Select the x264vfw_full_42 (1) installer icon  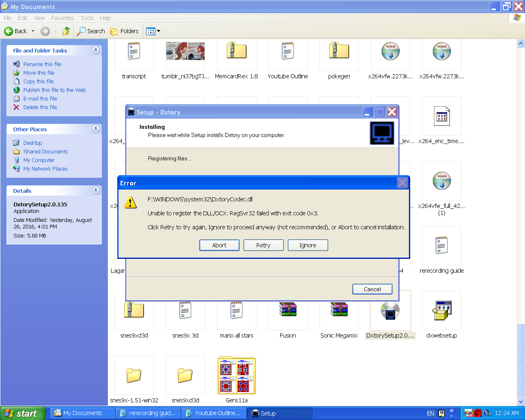(442, 181)
